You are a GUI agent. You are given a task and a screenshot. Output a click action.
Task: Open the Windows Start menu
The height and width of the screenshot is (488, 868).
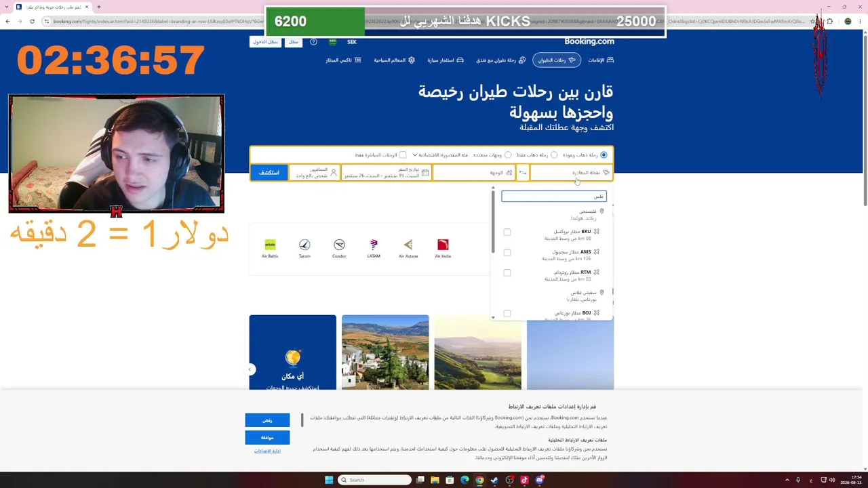(x=329, y=480)
